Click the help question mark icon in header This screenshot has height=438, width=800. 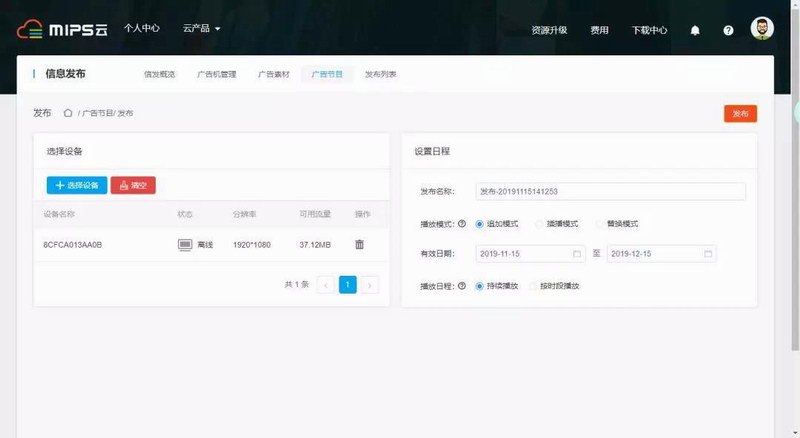728,30
